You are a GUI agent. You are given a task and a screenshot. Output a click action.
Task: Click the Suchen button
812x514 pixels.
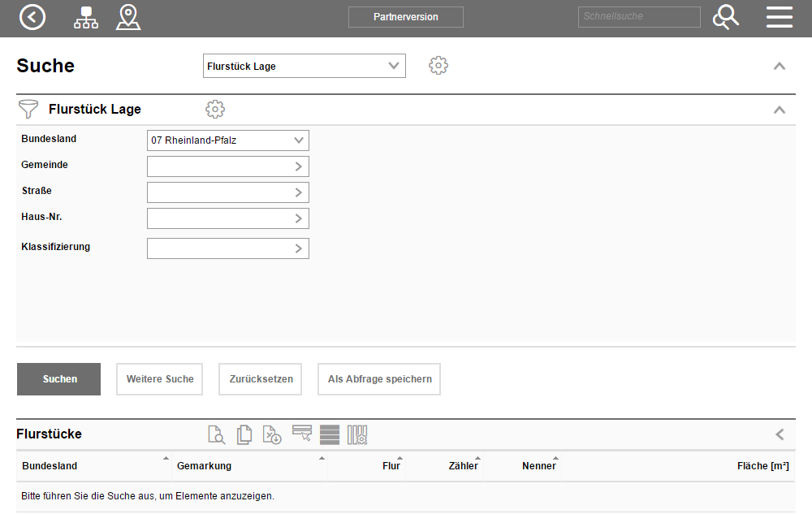[x=59, y=379]
